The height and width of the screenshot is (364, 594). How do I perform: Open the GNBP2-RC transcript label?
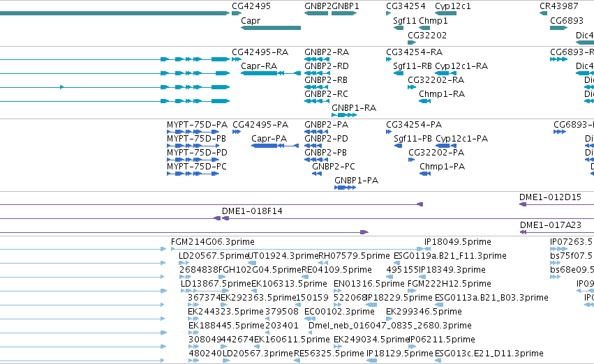pyautogui.click(x=326, y=94)
